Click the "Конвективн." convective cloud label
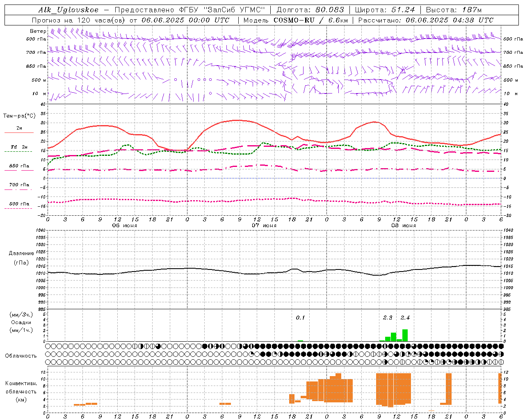The image size is (525, 420). click(x=21, y=383)
